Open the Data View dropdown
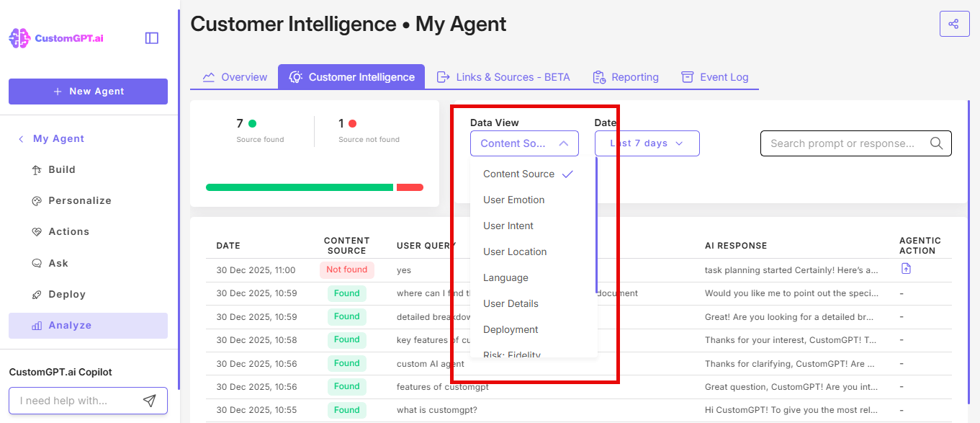The image size is (980, 423). pyautogui.click(x=524, y=143)
